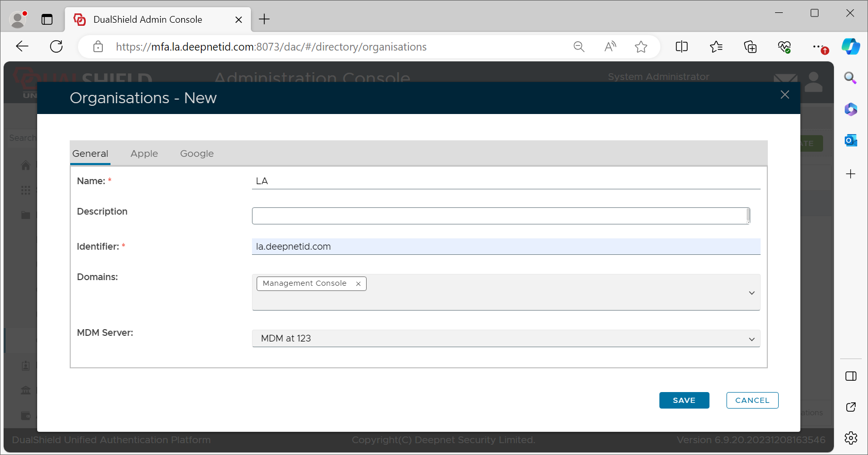
Task: Expand the MDM Server dropdown
Action: pyautogui.click(x=751, y=339)
